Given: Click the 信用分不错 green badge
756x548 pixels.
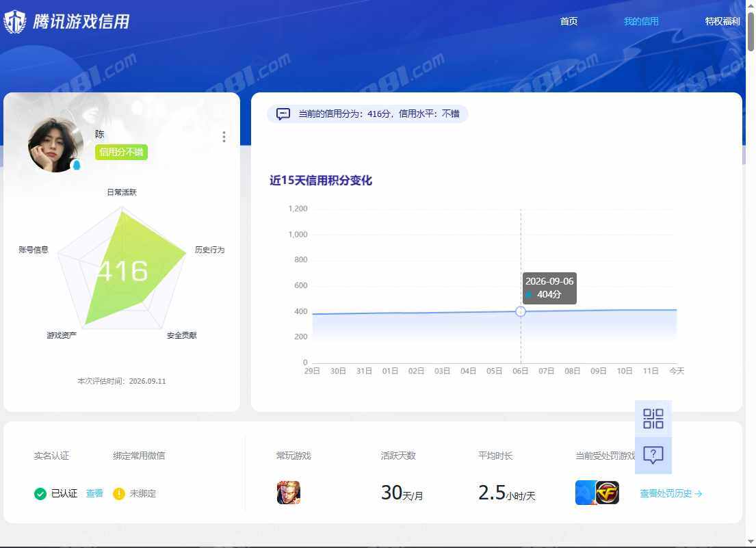Looking at the screenshot, I should (x=121, y=153).
